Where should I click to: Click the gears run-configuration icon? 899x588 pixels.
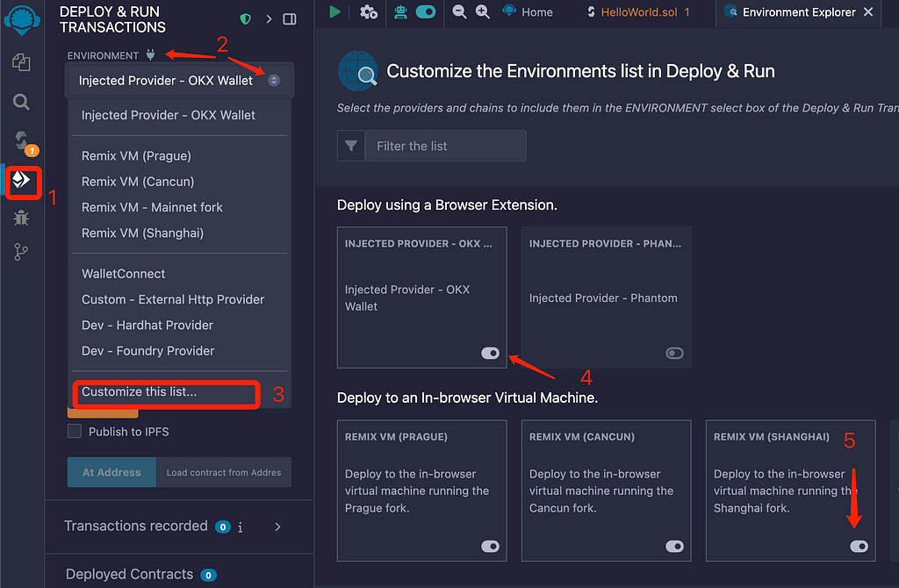tap(368, 11)
